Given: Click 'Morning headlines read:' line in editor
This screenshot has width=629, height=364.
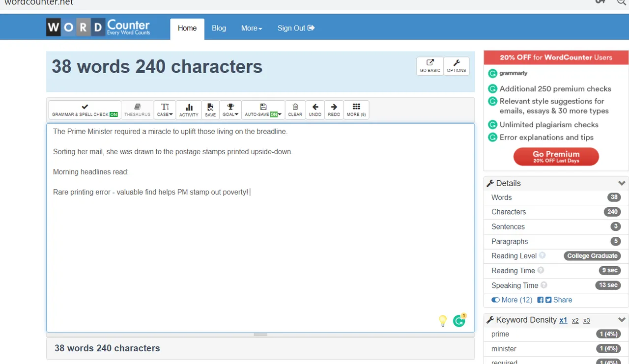Looking at the screenshot, I should [x=91, y=172].
